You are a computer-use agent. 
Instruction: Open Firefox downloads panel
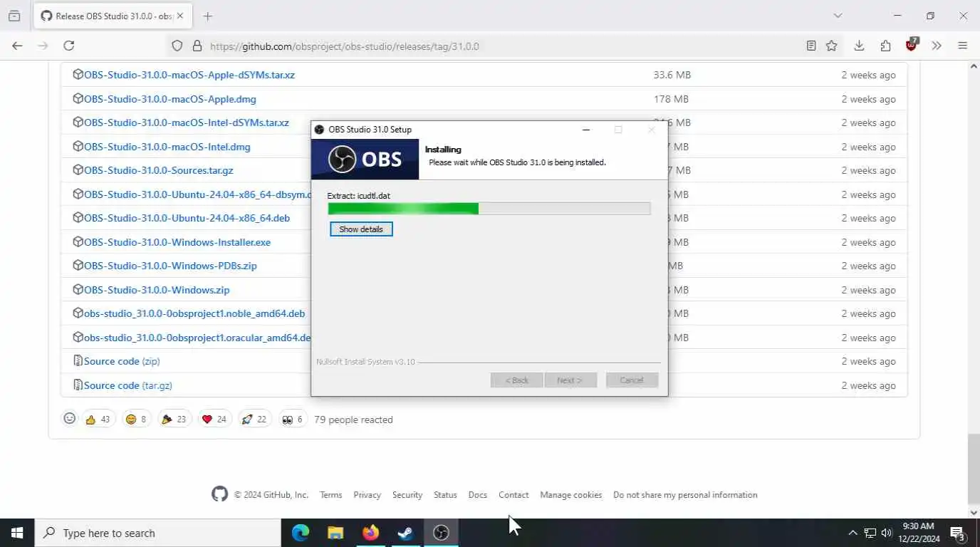point(859,46)
